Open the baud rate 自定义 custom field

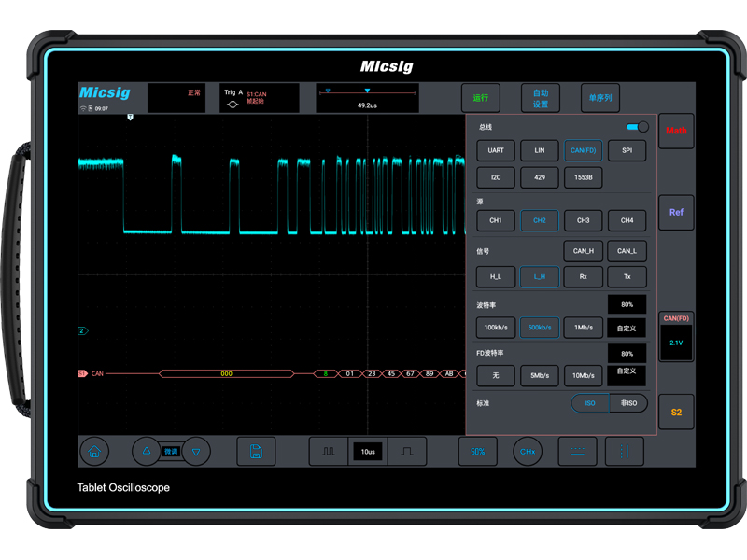pyautogui.click(x=627, y=329)
